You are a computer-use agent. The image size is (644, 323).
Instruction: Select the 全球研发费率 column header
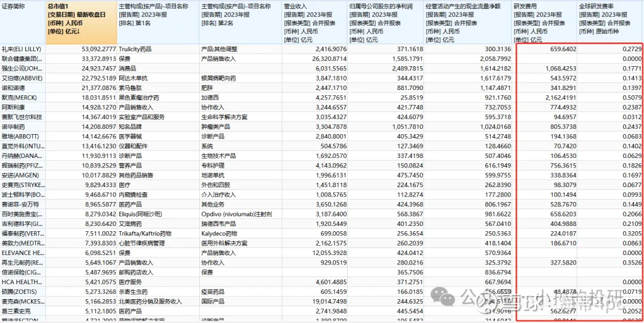click(610, 23)
